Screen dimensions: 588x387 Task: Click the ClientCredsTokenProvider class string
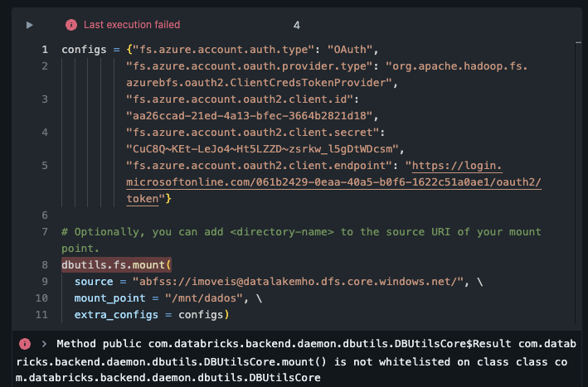click(x=327, y=75)
